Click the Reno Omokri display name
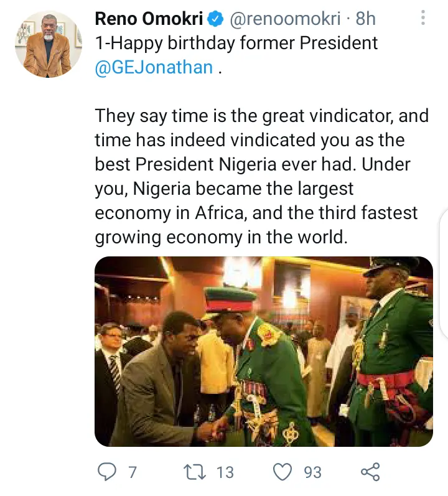 149,19
